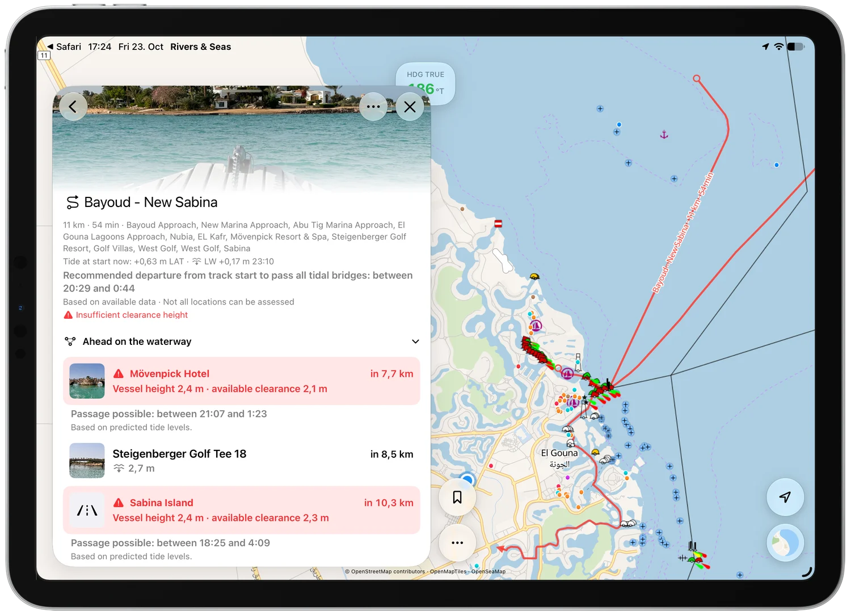
Task: Close the Bayoud - New Sabina panel
Action: coord(410,107)
